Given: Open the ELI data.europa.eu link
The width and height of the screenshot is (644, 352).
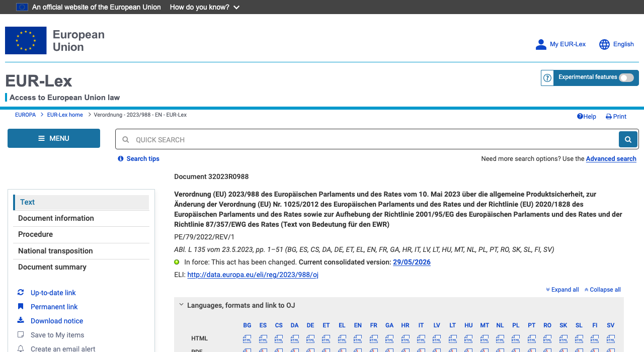Looking at the screenshot, I should tap(253, 275).
